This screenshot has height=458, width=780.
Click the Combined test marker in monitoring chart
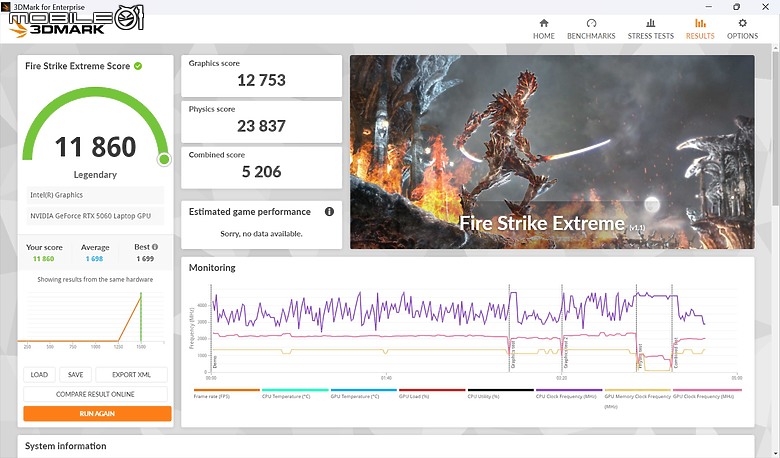click(x=676, y=354)
